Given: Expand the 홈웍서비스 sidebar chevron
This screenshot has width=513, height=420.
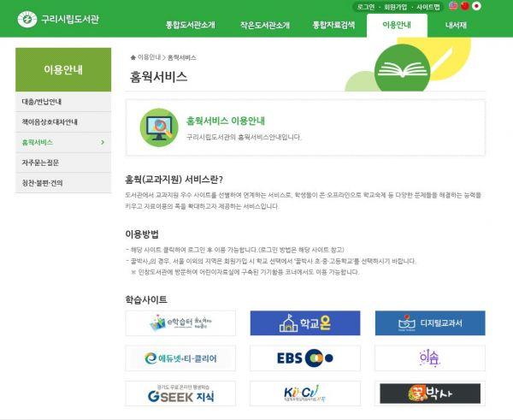Looking at the screenshot, I should point(103,142).
